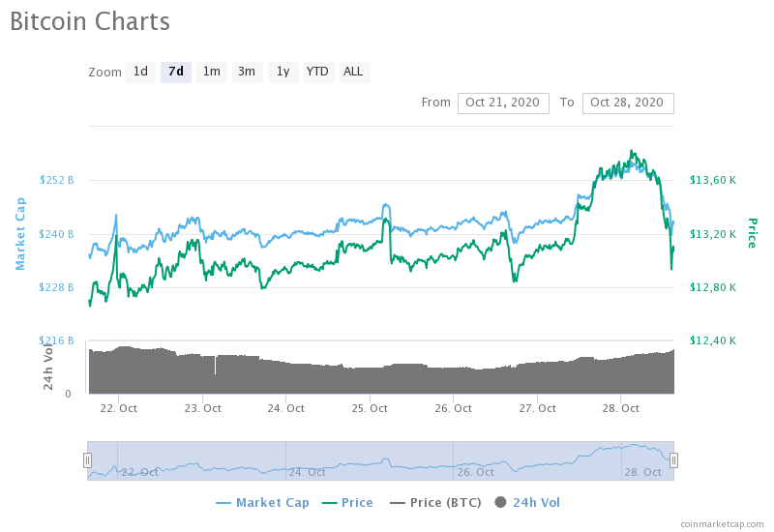Toggle Price series in legend

point(346,502)
